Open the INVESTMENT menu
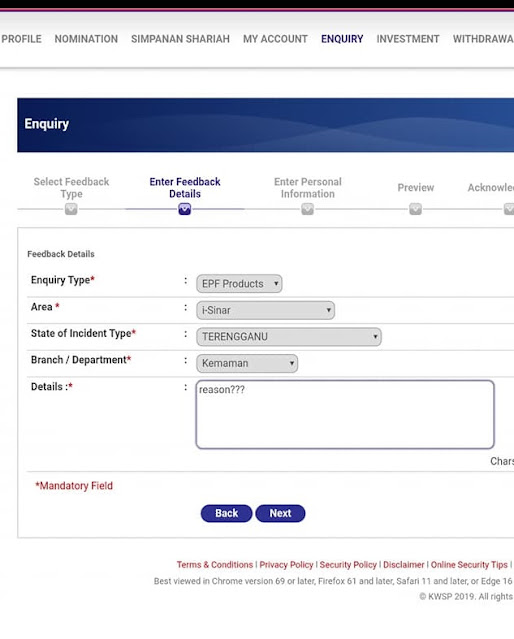 (408, 39)
